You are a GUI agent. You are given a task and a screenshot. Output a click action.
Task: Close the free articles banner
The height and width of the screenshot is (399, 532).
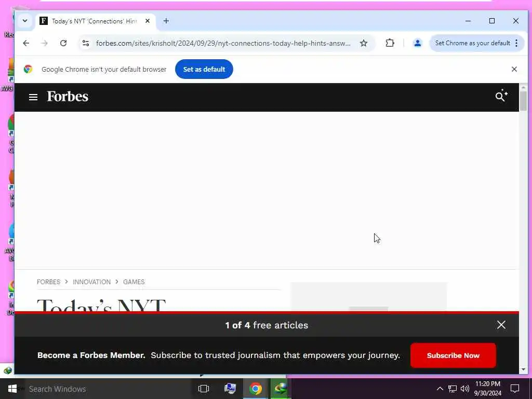click(x=501, y=325)
